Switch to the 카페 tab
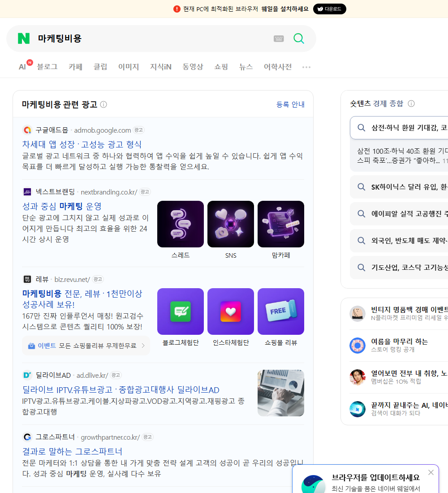 pos(75,67)
